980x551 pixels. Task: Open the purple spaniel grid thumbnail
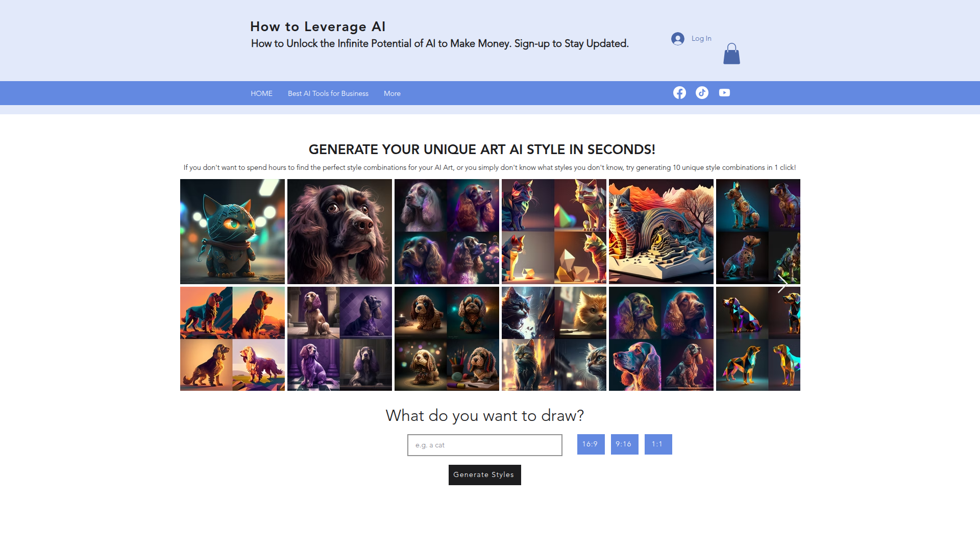pos(339,339)
